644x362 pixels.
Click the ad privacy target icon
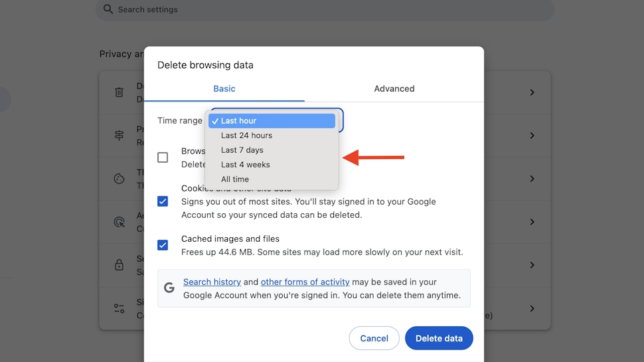(x=119, y=222)
